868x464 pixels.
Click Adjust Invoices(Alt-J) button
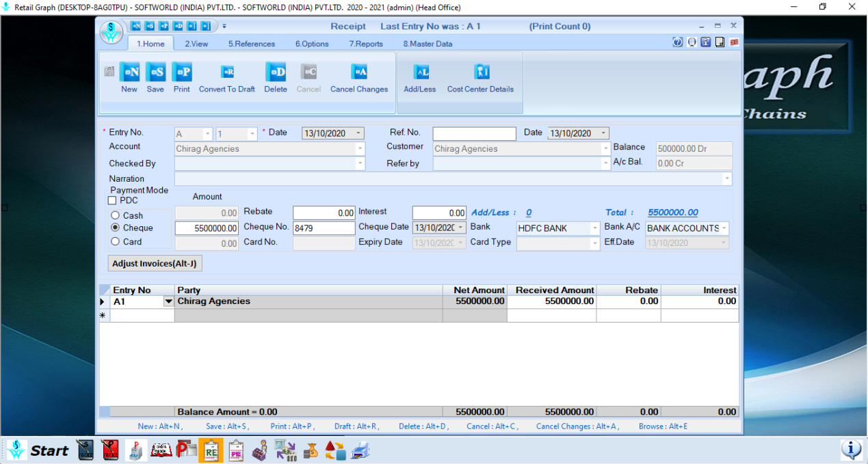(155, 263)
